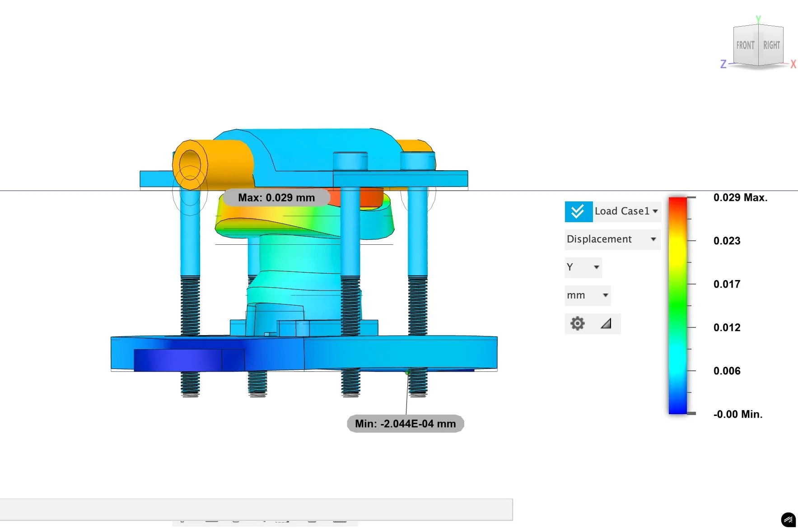This screenshot has width=798, height=532.
Task: Click the '0.017' legend value
Action: point(727,284)
